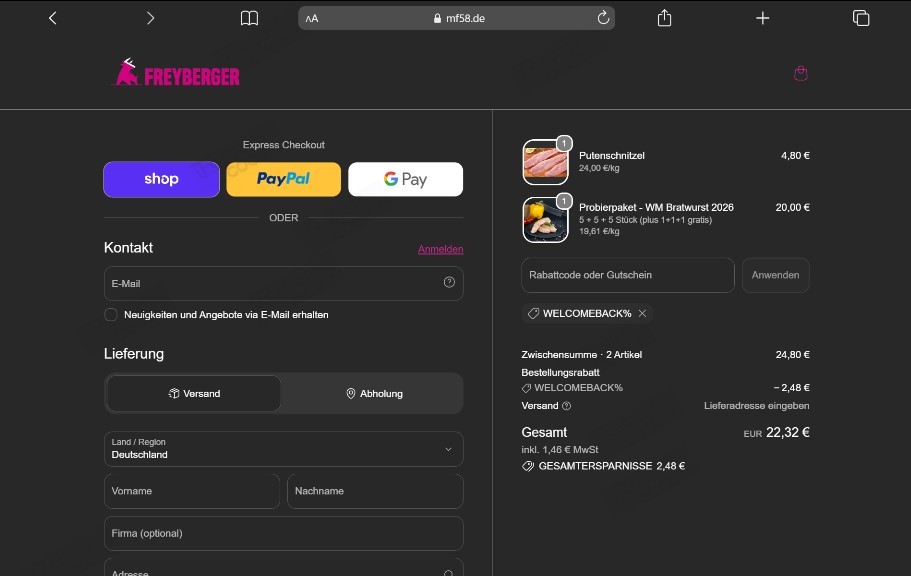911x576 pixels.
Task: Click the search icon in Adresse field
Action: [x=448, y=573]
